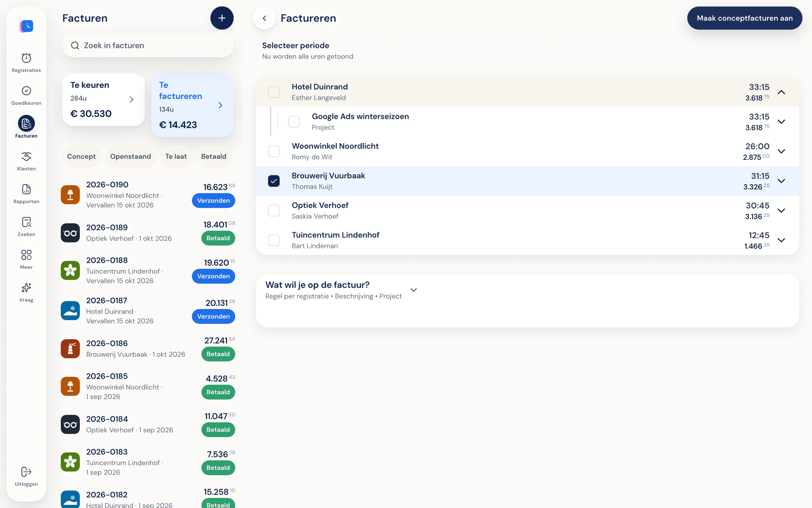Click the app logo at top
812x508 pixels.
pyautogui.click(x=26, y=26)
